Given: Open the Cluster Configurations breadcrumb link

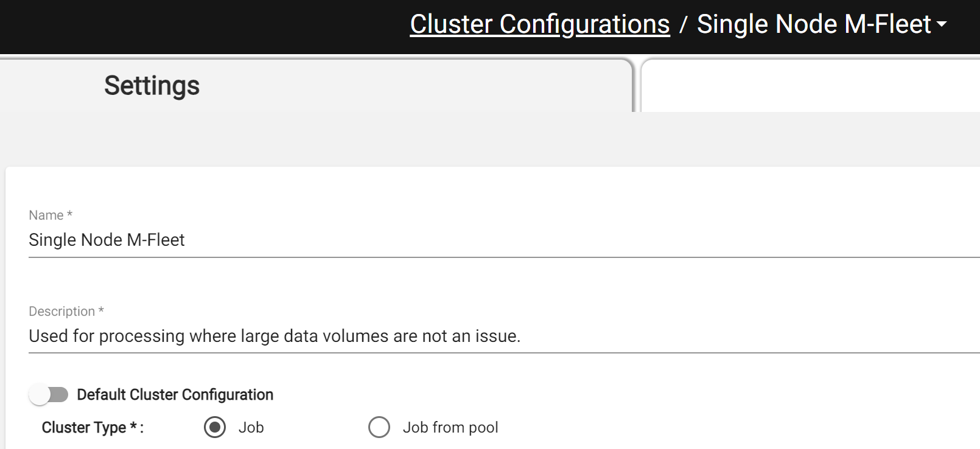Looking at the screenshot, I should 540,24.
